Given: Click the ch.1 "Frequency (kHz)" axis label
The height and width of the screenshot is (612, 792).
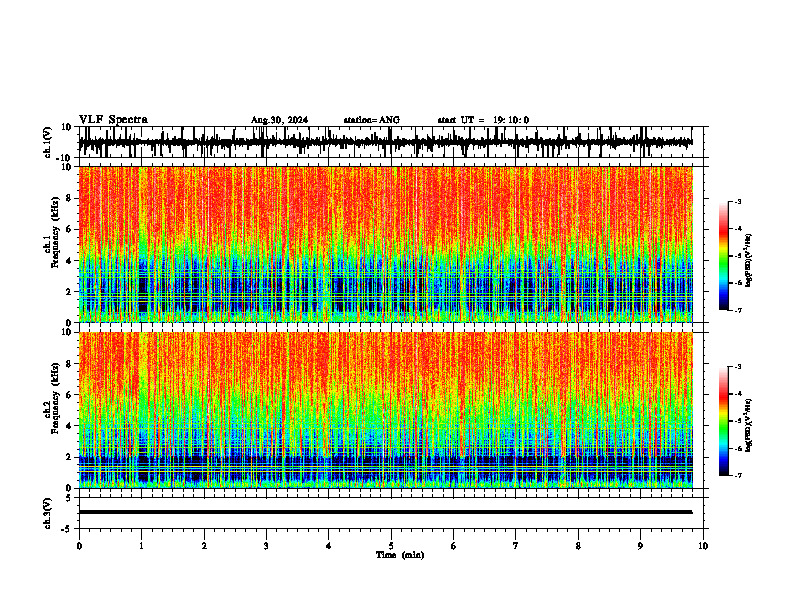Looking at the screenshot, I should 55,233.
